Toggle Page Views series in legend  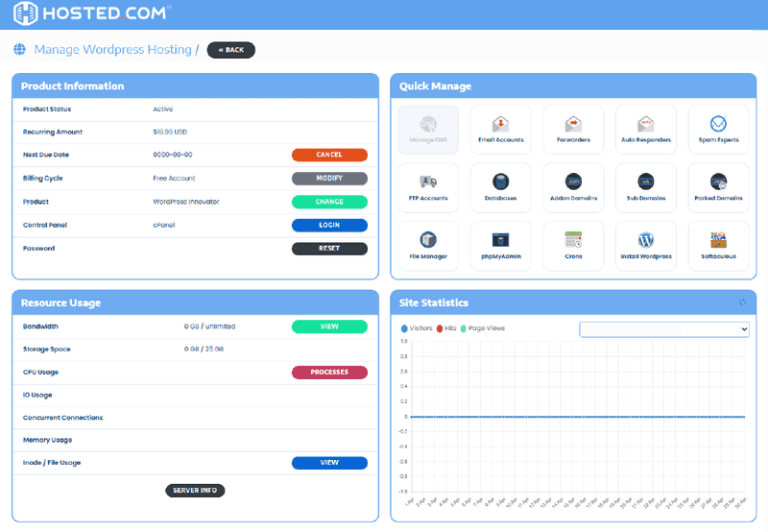click(483, 328)
